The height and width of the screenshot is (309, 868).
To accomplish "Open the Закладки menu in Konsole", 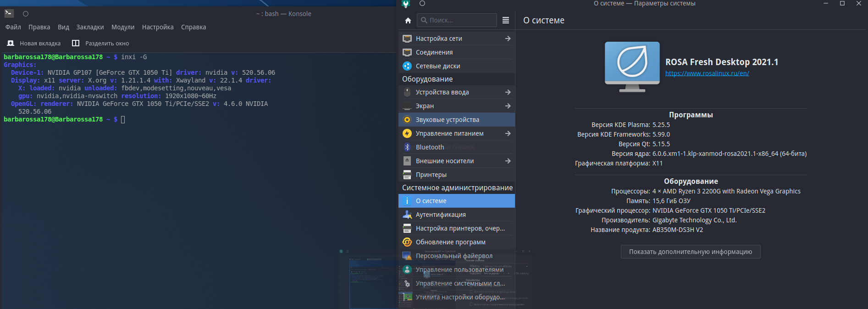I will 90,27.
